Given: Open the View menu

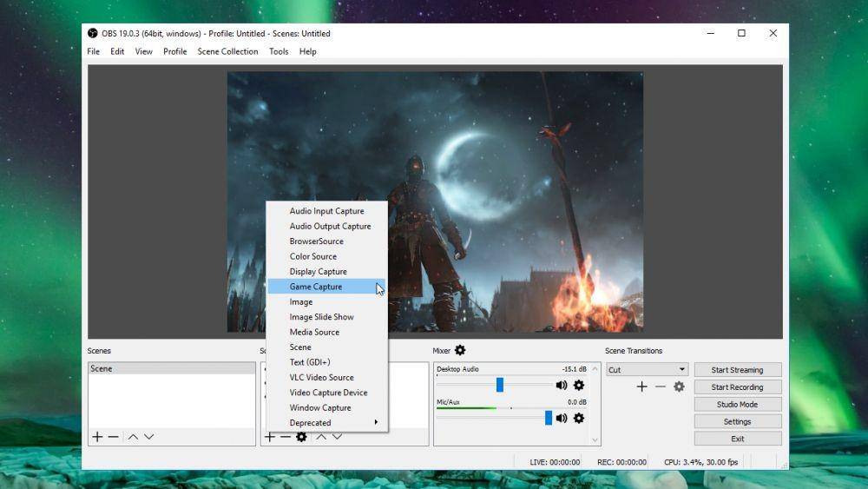Looking at the screenshot, I should point(144,51).
